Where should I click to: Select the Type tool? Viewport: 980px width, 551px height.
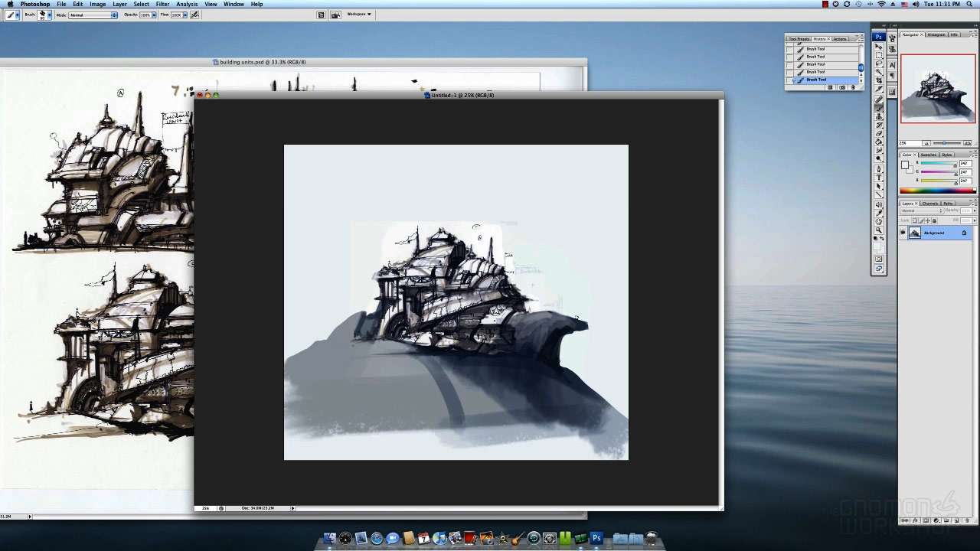pos(879,178)
